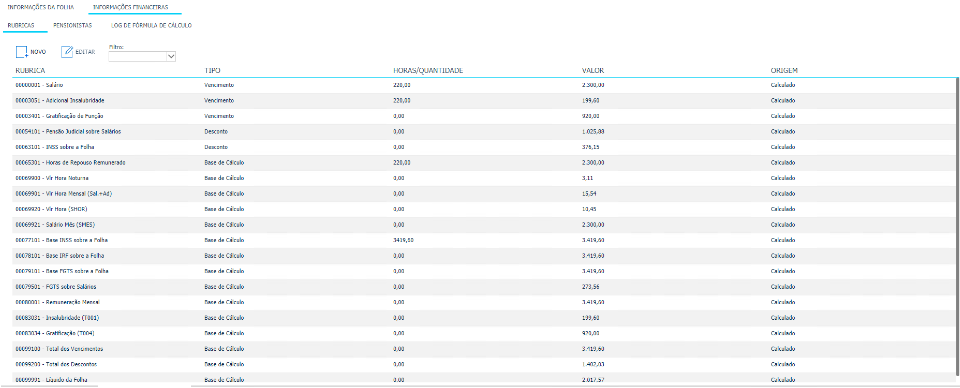Sort by the Rubrica column header
This screenshot has width=960, height=388.
coord(31,70)
